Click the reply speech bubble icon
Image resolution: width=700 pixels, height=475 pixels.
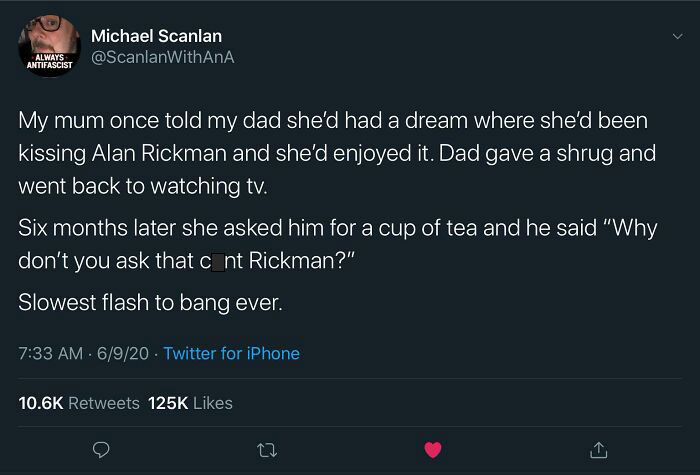click(100, 450)
